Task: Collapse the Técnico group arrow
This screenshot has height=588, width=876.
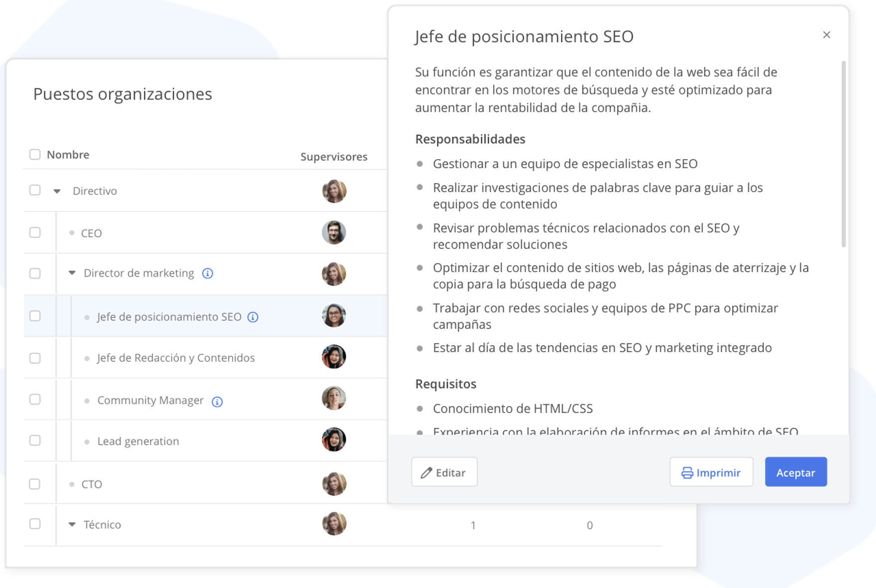Action: (72, 524)
